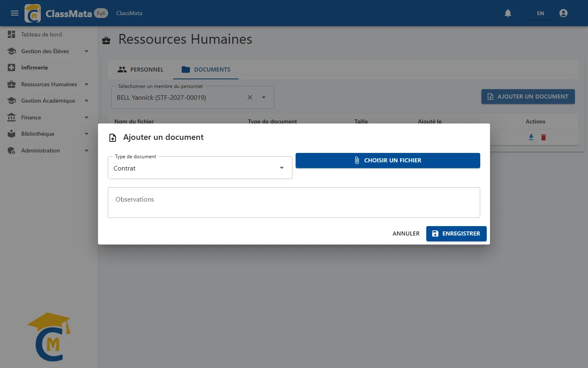Delete the document with red trash icon
This screenshot has height=368, width=588.
coord(543,137)
